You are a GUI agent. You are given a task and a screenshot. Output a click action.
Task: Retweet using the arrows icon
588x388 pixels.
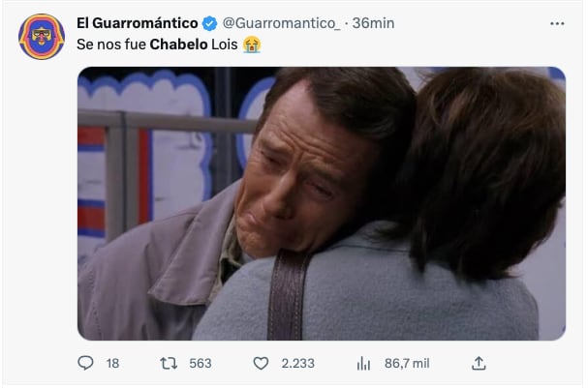pos(169,363)
